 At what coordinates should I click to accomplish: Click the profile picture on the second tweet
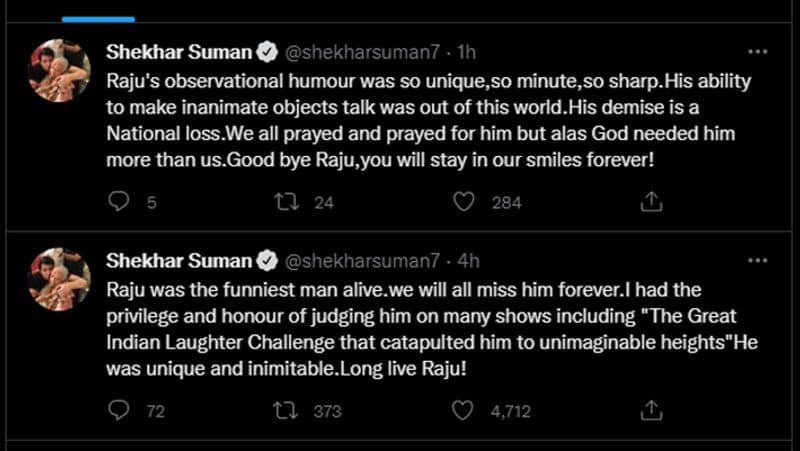click(x=62, y=277)
